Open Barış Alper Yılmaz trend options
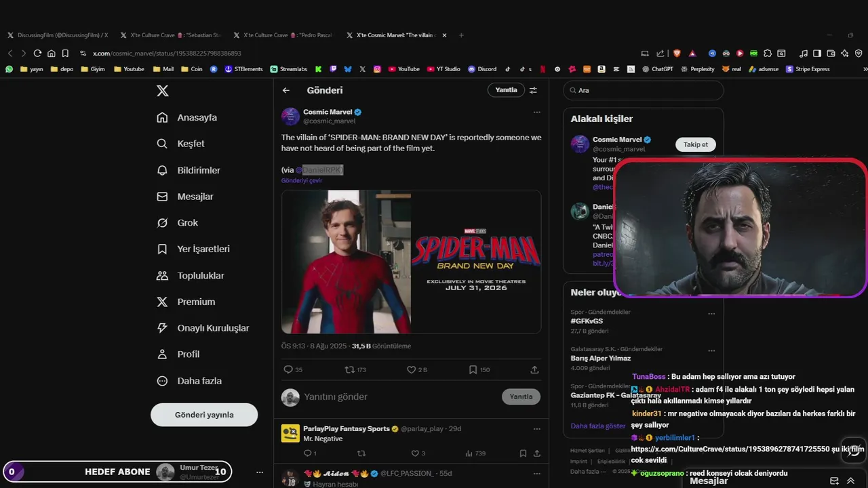This screenshot has width=868, height=488. pyautogui.click(x=711, y=350)
